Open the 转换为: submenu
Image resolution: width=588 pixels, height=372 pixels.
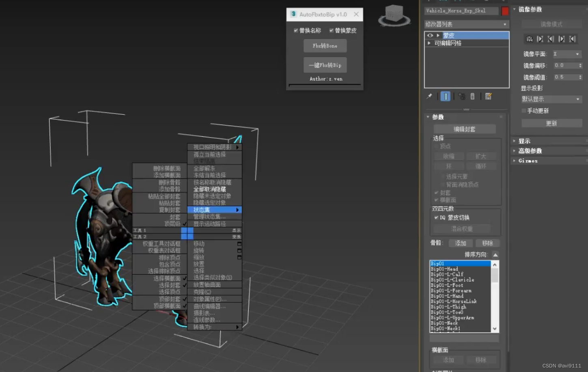[x=215, y=327]
